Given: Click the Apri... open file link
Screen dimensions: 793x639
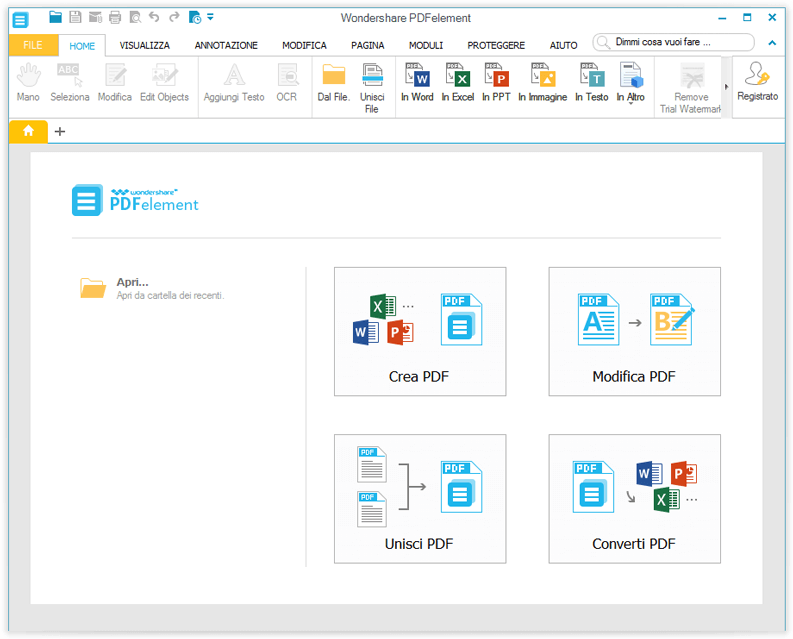Looking at the screenshot, I should coord(152,288).
